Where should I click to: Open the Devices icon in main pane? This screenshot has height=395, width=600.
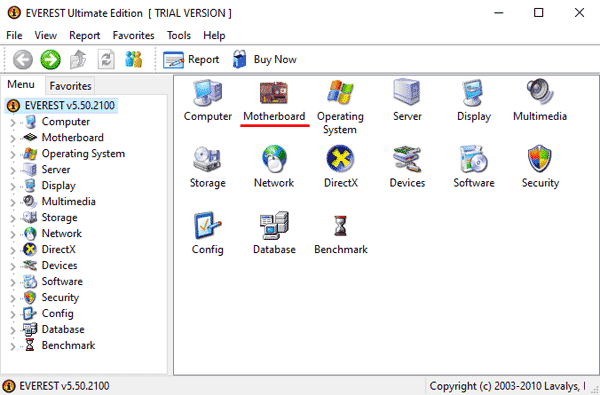407,158
